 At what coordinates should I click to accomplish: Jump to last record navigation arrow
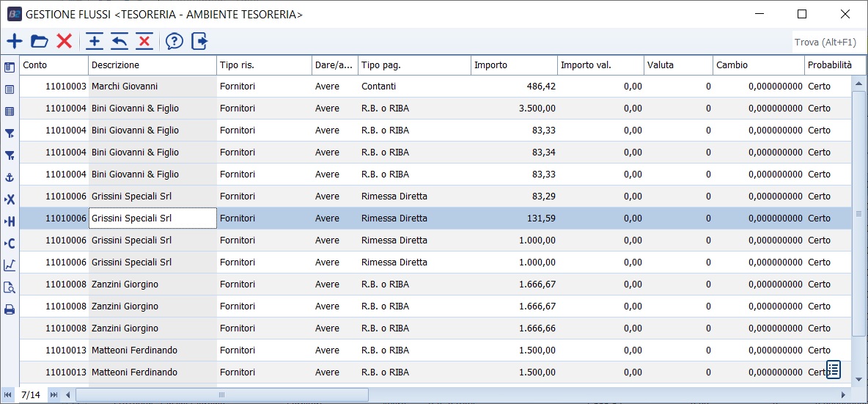click(54, 395)
